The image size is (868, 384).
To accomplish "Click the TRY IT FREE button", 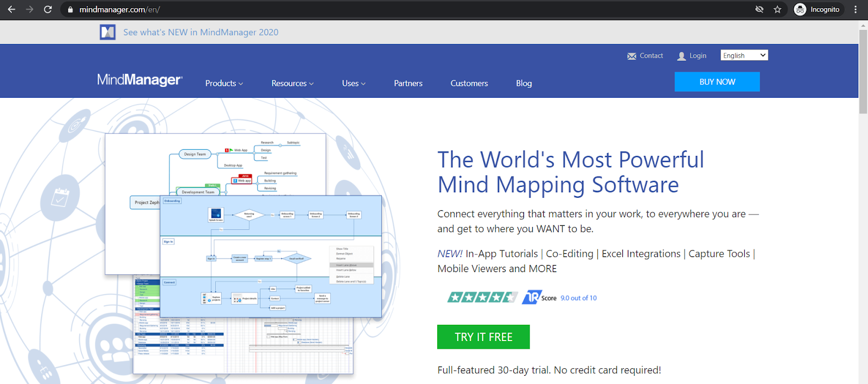I will tap(483, 337).
